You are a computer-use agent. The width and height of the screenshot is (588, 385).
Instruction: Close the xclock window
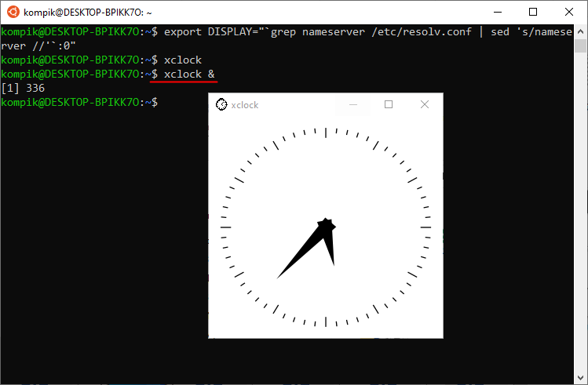coord(425,104)
